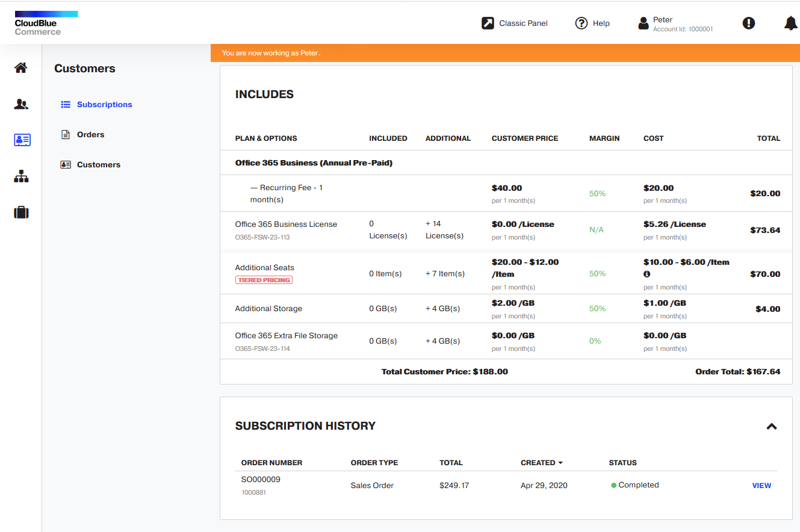This screenshot has width=800, height=532.
Task: Click the green Completed status dot
Action: point(613,485)
